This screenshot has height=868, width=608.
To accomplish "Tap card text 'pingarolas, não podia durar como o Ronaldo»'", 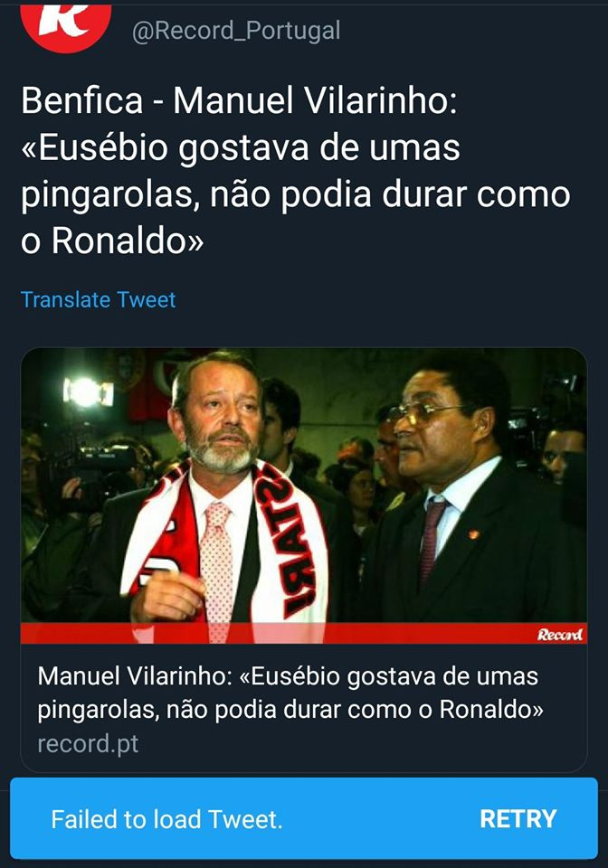I will [x=290, y=710].
